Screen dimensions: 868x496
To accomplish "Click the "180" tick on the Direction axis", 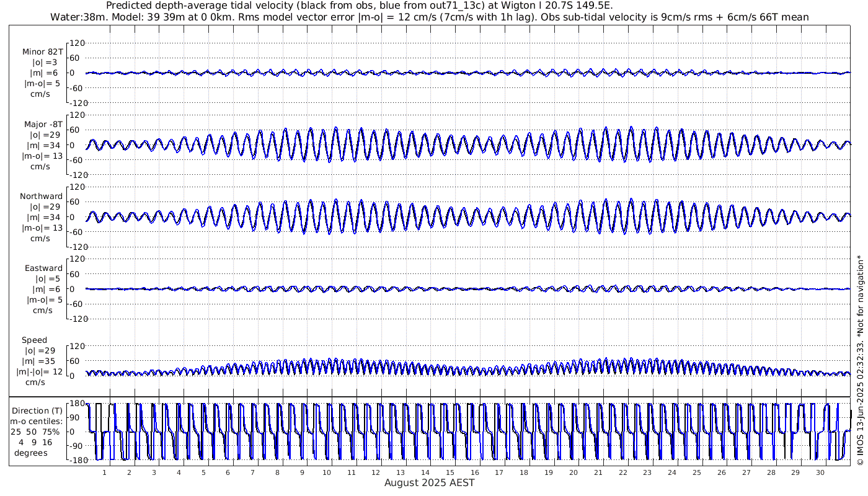I will point(77,404).
